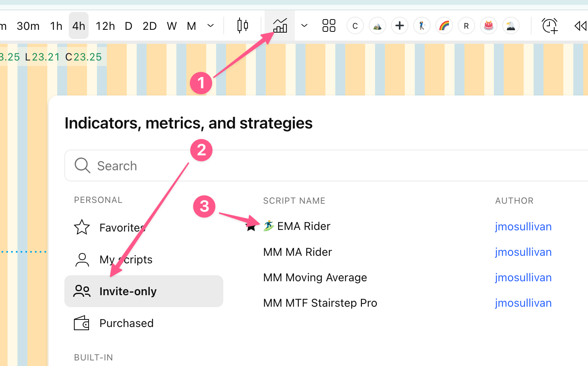Click the candlestick chart type icon
Screen dimensions: 588x366
[x=242, y=26]
